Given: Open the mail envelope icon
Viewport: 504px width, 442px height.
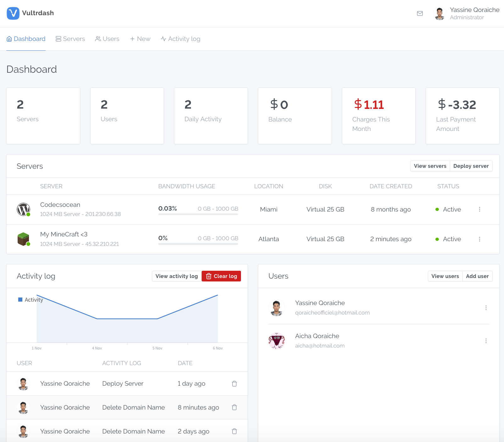Looking at the screenshot, I should pyautogui.click(x=420, y=14).
